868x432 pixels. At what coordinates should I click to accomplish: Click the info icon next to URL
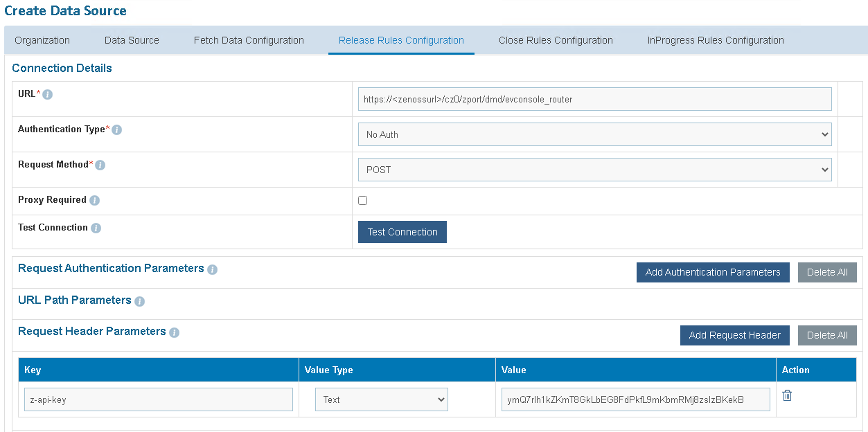[x=48, y=95]
